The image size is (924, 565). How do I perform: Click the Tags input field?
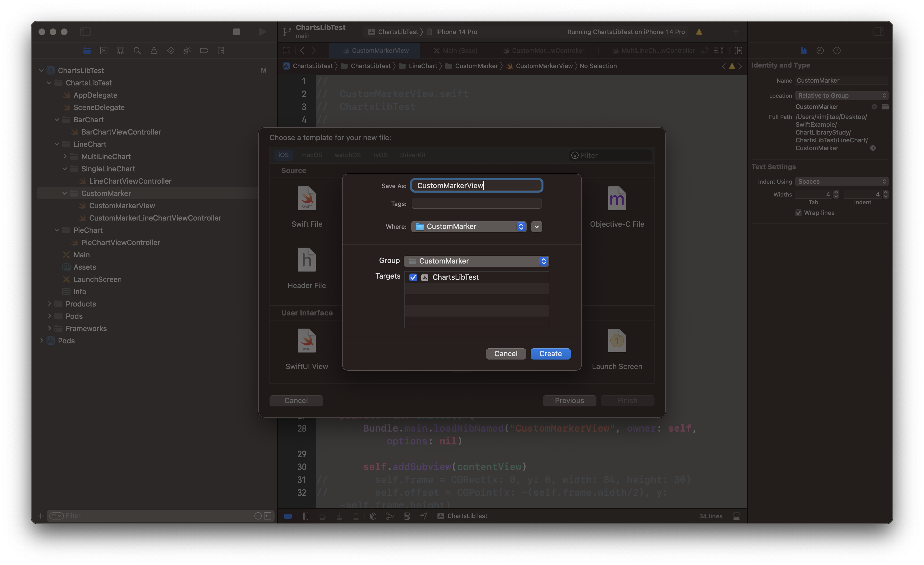pos(477,204)
